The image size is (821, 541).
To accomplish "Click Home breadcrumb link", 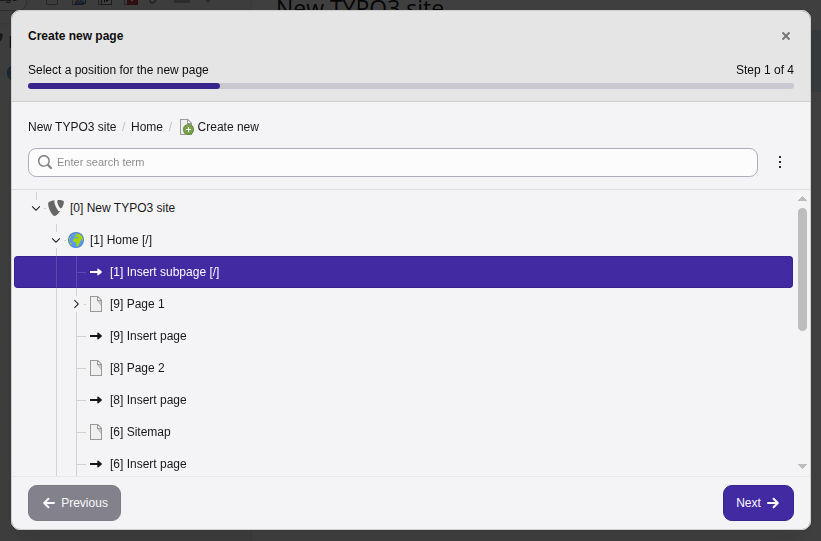I will [147, 127].
